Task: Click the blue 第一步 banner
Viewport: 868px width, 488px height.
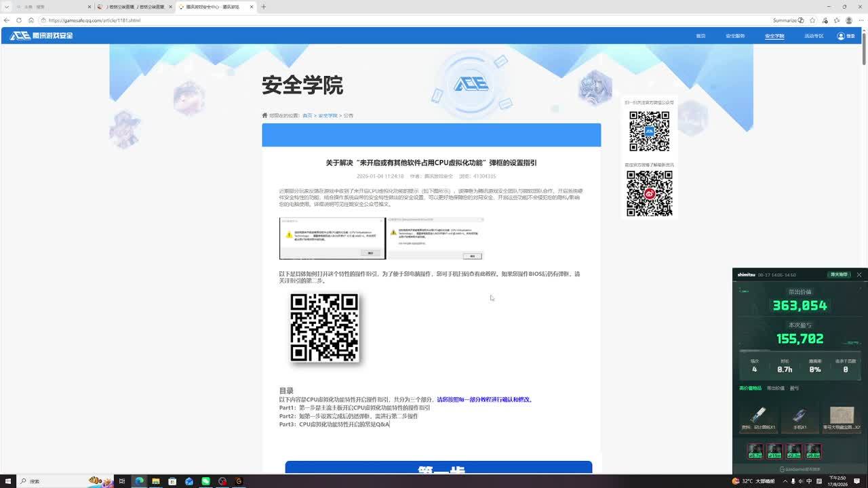Action: [439, 468]
